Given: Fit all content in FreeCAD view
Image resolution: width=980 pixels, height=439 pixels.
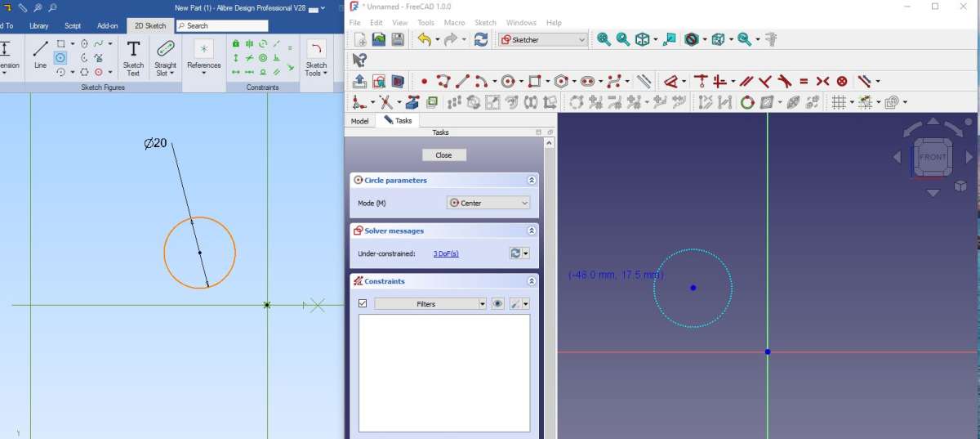Looking at the screenshot, I should (604, 39).
